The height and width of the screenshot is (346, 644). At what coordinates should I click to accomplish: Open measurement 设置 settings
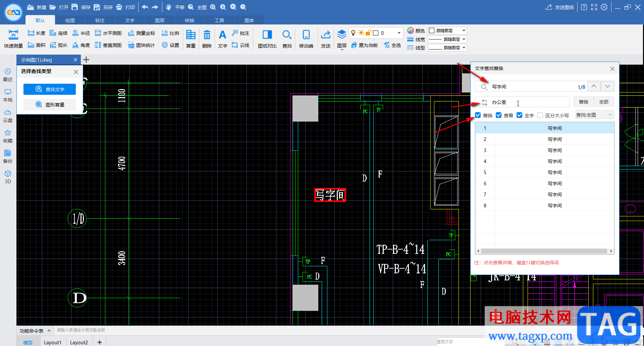[170, 45]
